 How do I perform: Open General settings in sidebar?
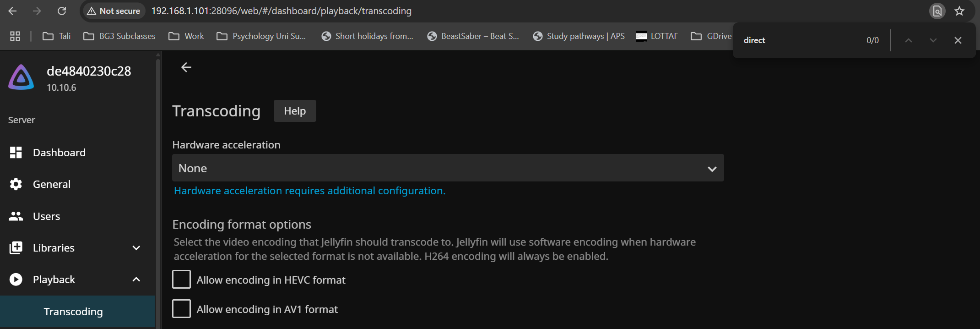point(51,184)
